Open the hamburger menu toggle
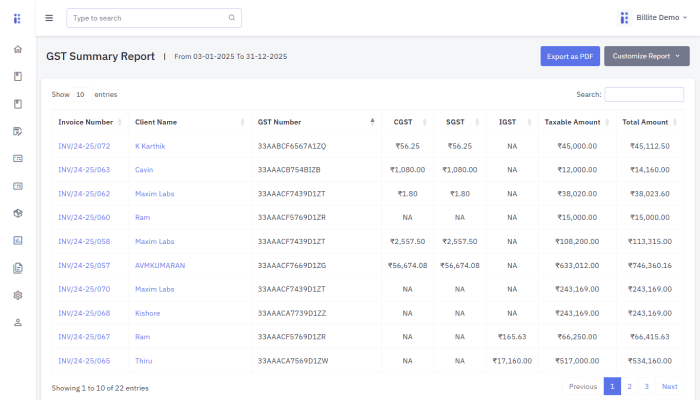This screenshot has height=400, width=700. (x=49, y=18)
